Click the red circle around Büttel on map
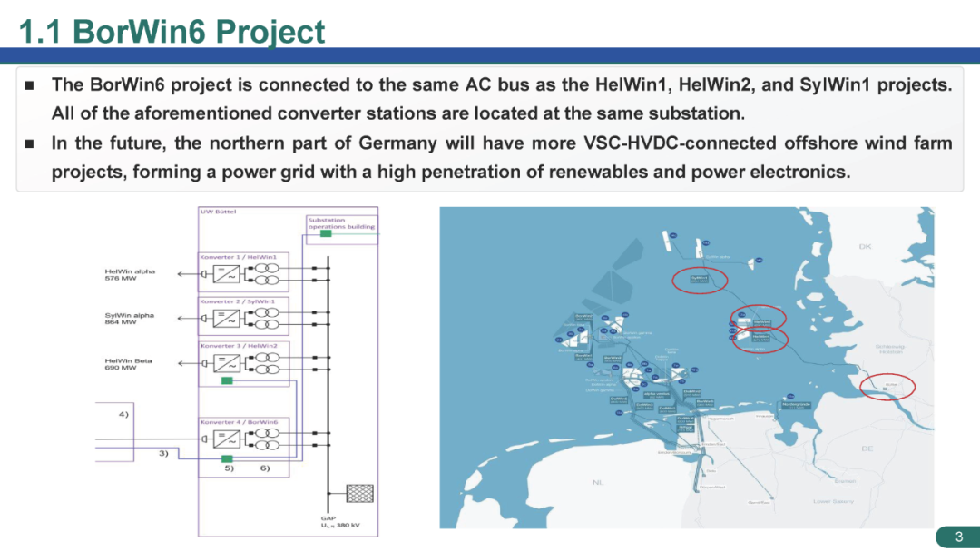Image resolution: width=980 pixels, height=552 pixels. (x=887, y=386)
